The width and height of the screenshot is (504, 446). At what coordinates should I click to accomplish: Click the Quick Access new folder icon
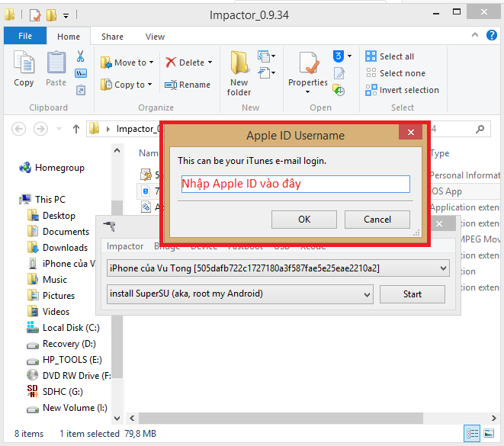click(x=51, y=14)
